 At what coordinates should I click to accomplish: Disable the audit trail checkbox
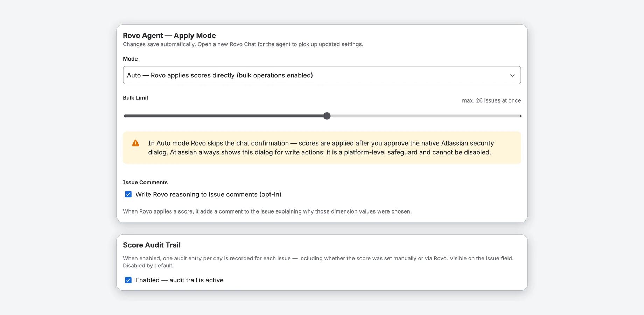[x=128, y=280]
